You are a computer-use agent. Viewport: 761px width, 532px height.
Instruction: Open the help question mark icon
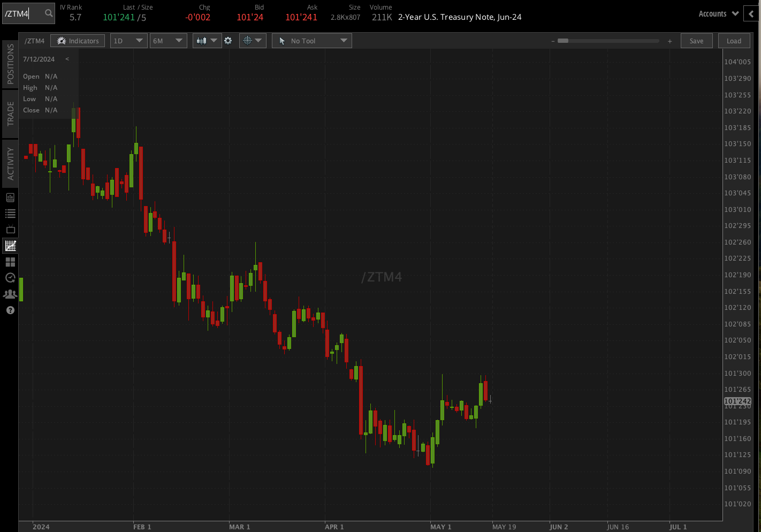(10, 310)
